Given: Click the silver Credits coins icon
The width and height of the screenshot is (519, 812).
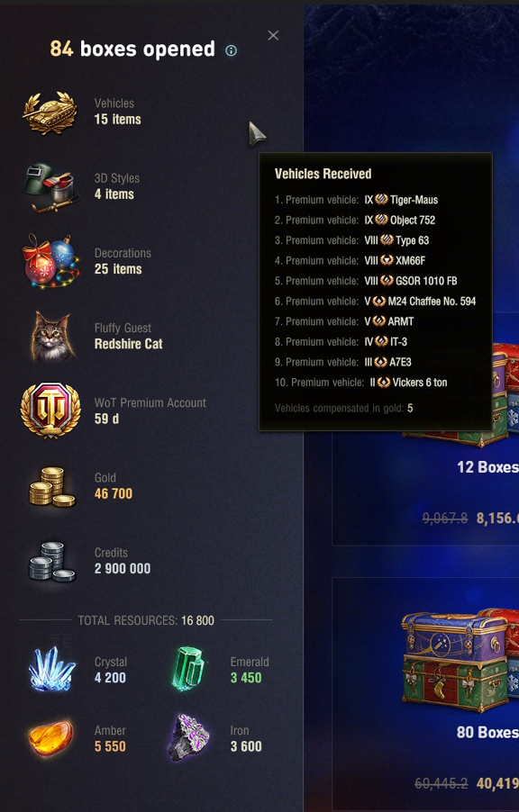Looking at the screenshot, I should tap(52, 562).
